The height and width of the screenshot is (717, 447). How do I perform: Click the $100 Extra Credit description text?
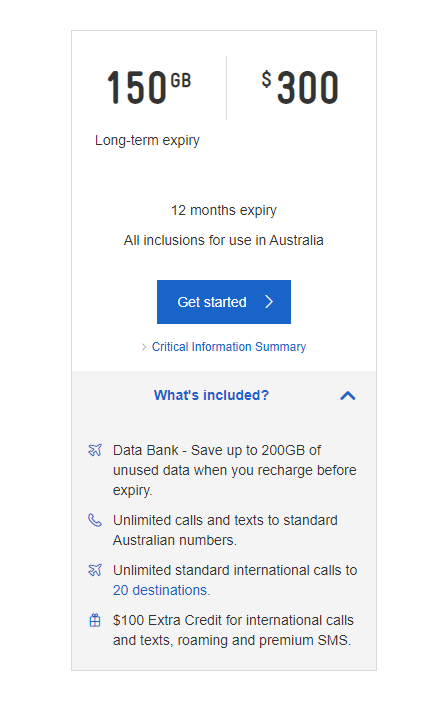[x=233, y=631]
